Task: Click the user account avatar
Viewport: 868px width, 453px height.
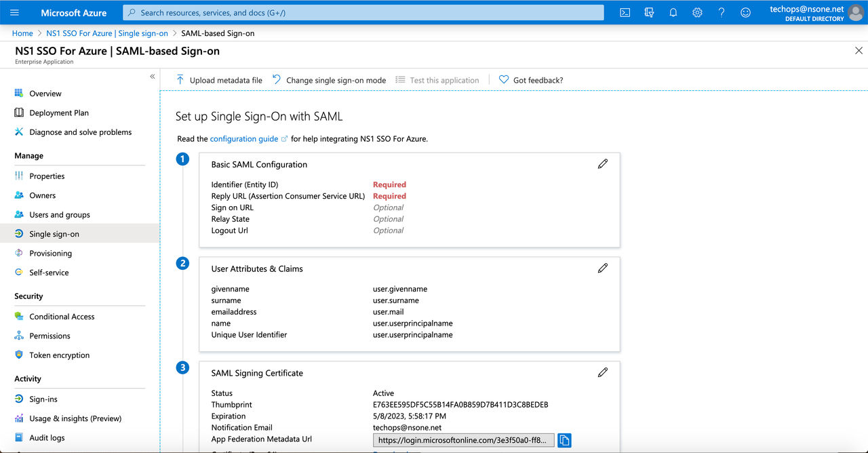Action: pyautogui.click(x=856, y=12)
